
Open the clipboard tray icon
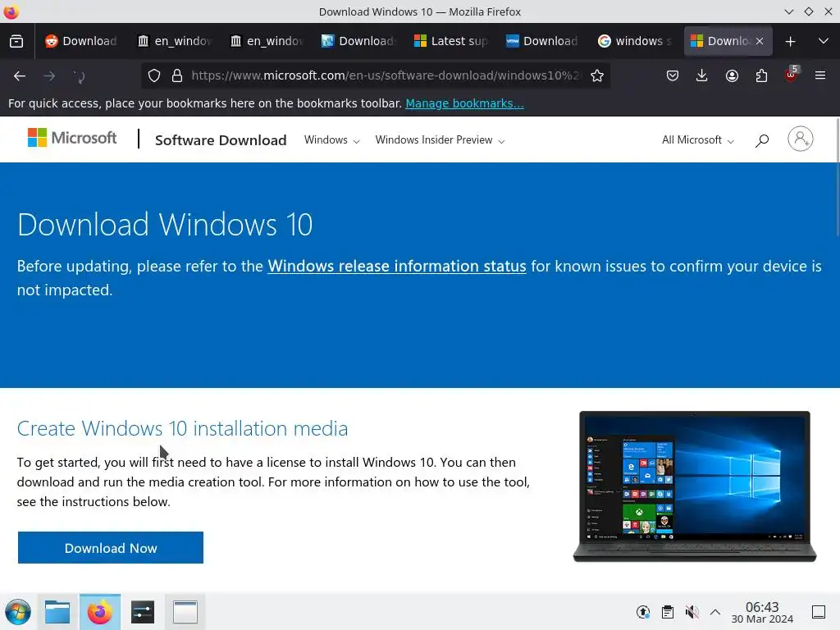tap(668, 612)
